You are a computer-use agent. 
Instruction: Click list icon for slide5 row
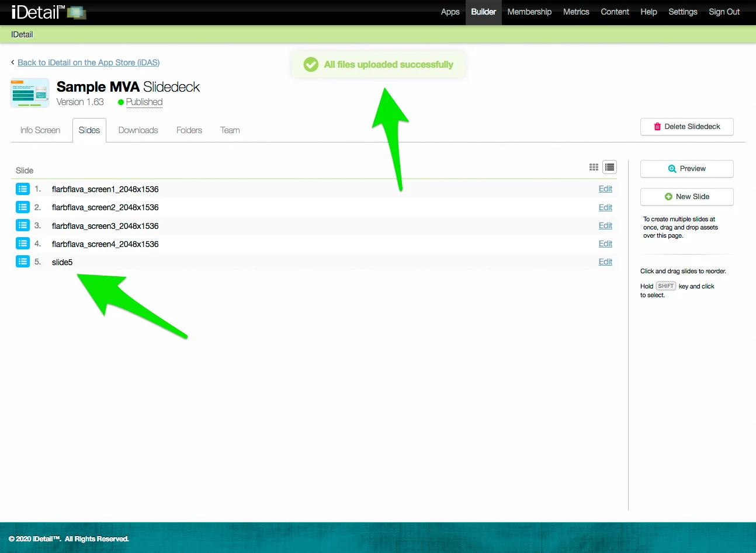click(x=23, y=262)
